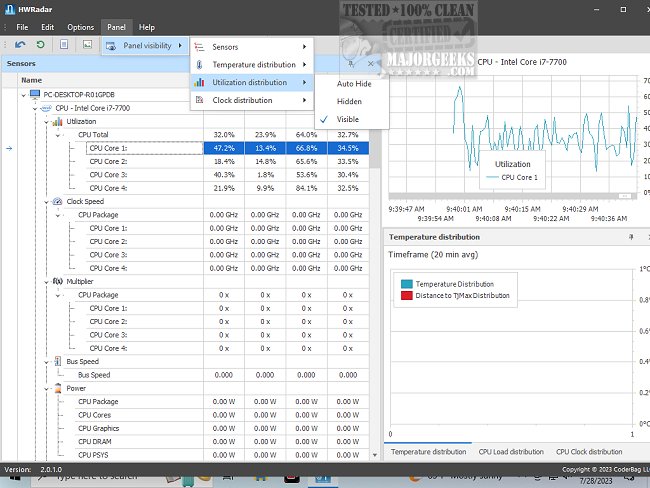Collapse the Multiplier tree group
Image resolution: width=650 pixels, height=488 pixels.
[46, 281]
